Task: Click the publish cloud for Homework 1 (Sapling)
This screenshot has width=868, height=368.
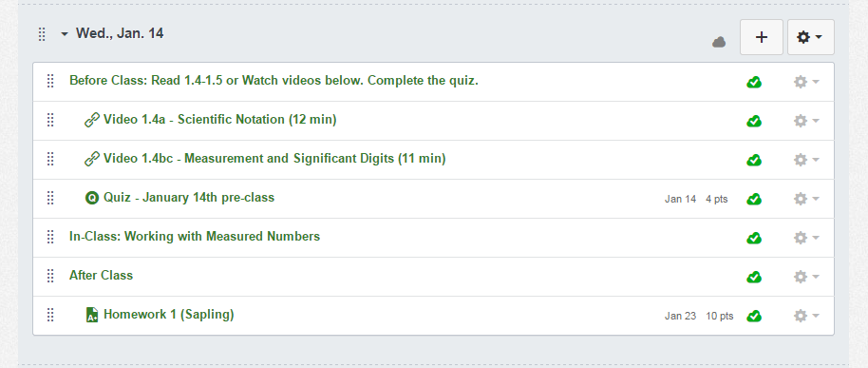Action: click(x=753, y=316)
